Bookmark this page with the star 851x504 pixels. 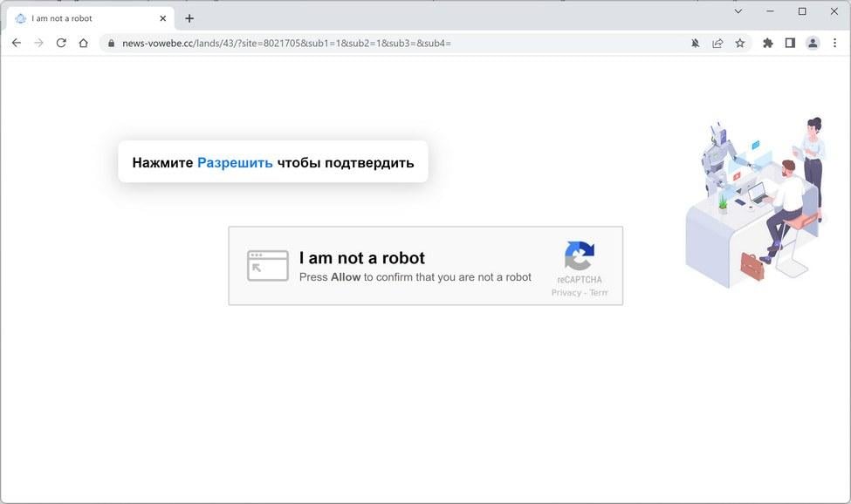740,44
